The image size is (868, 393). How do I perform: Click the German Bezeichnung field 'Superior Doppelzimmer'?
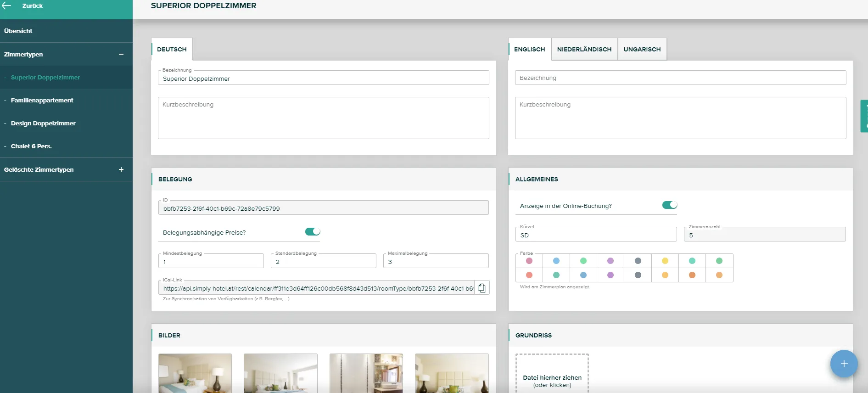coord(324,78)
